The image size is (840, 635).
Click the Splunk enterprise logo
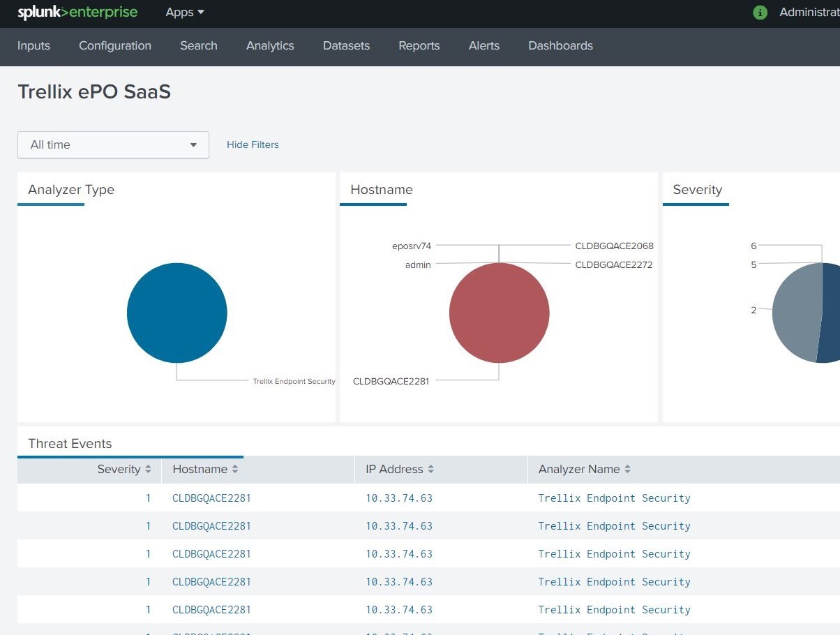[x=77, y=13]
